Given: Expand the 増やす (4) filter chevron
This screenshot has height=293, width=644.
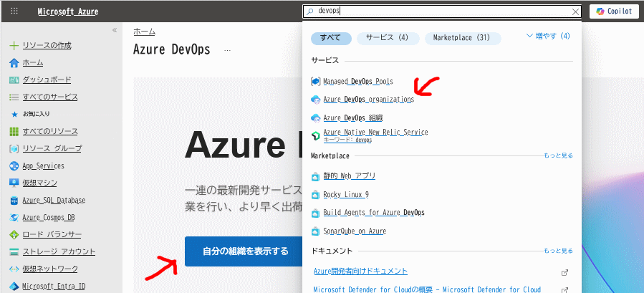Looking at the screenshot, I should point(529,36).
